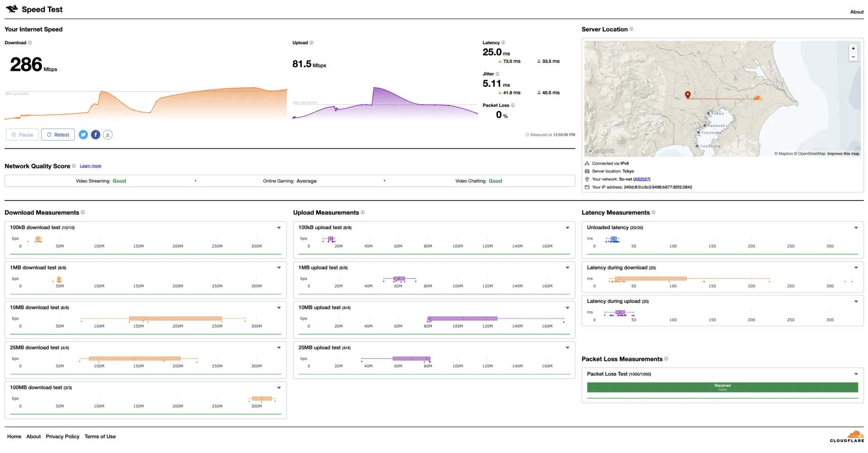Image resolution: width=868 pixels, height=453 pixels.
Task: Click the info icon beside Server Location
Action: [632, 29]
